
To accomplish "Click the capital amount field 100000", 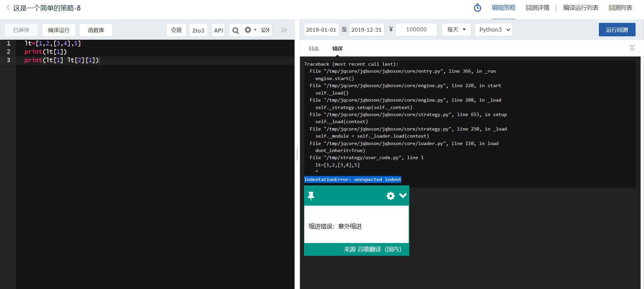I will click(416, 30).
